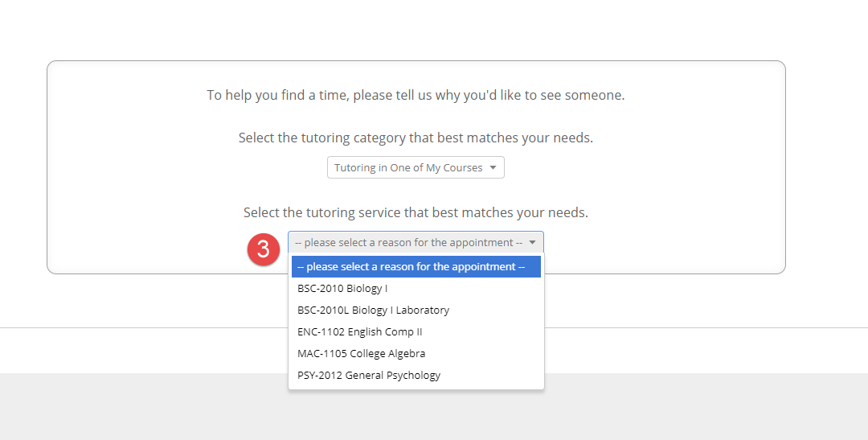Select MAC-1105 College Algebra option
868x440 pixels.
coord(416,353)
